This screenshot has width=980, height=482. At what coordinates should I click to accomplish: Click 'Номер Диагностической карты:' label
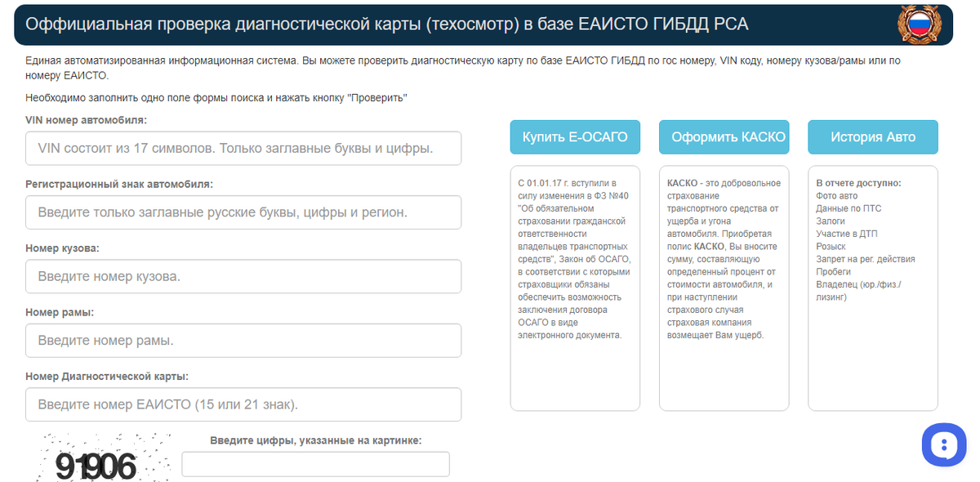click(107, 377)
